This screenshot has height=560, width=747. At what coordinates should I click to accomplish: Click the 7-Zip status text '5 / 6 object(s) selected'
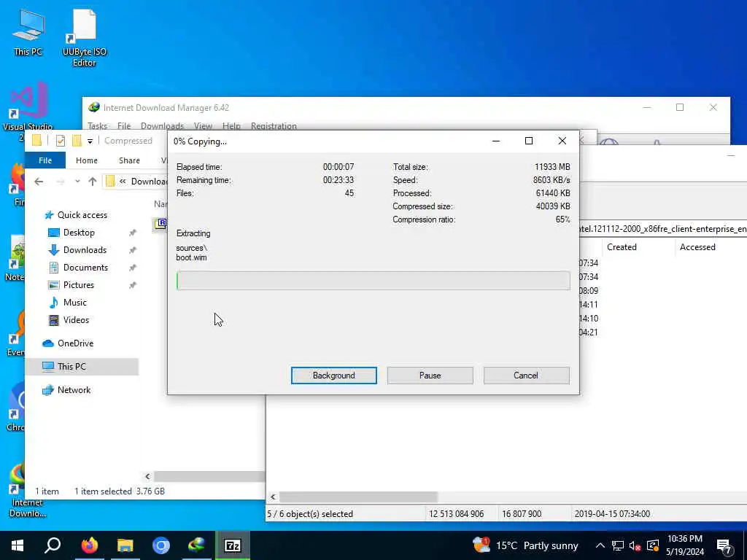coord(309,514)
